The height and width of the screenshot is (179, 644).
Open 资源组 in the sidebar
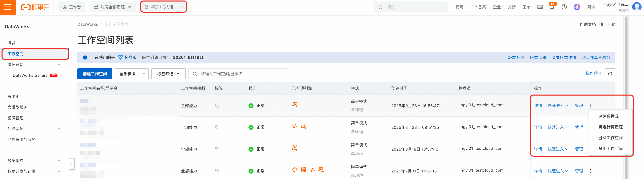pos(13,97)
